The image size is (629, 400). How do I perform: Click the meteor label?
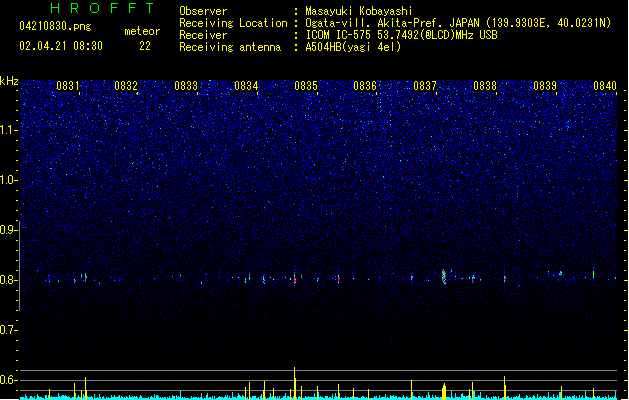[x=142, y=31]
